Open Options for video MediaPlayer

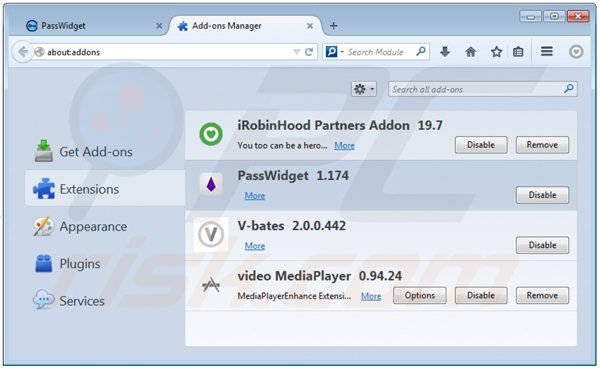[420, 295]
